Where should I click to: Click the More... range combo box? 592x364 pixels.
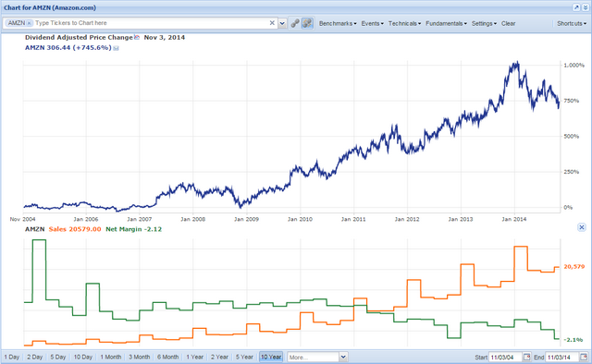314,357
